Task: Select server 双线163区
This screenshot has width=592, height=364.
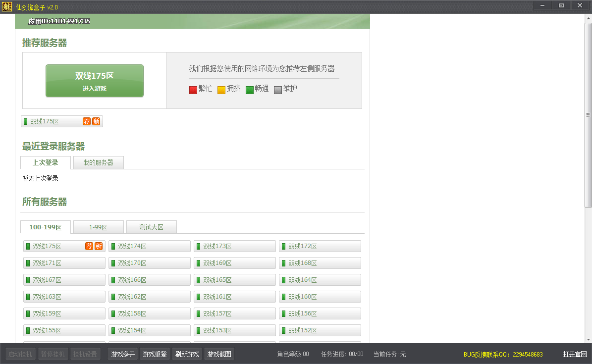Action: [64, 297]
